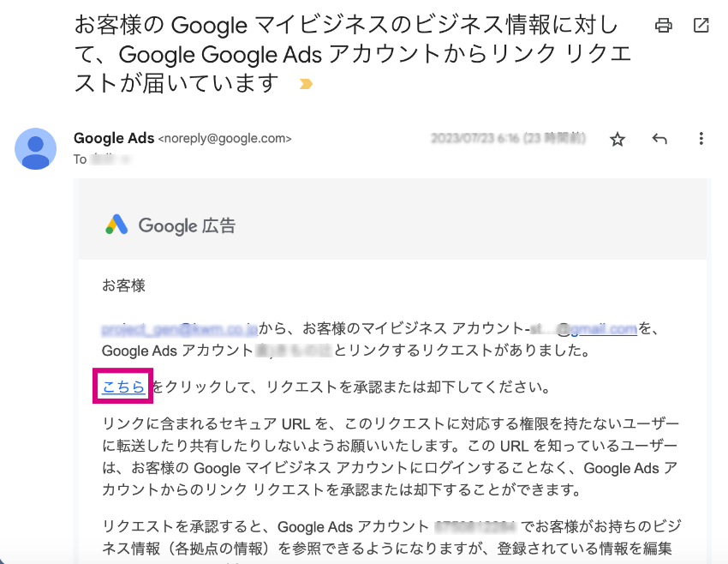Click the お客様 greeting line
This screenshot has width=728, height=564.
pyautogui.click(x=123, y=285)
